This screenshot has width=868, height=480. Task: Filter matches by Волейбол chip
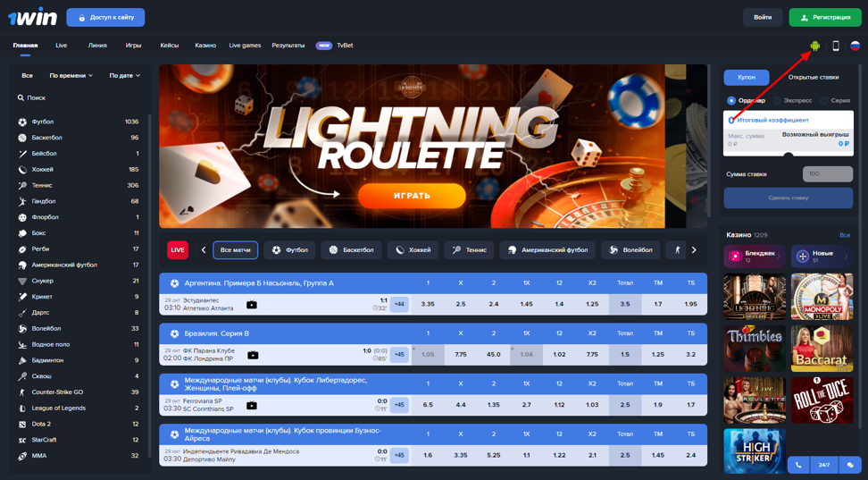click(630, 250)
